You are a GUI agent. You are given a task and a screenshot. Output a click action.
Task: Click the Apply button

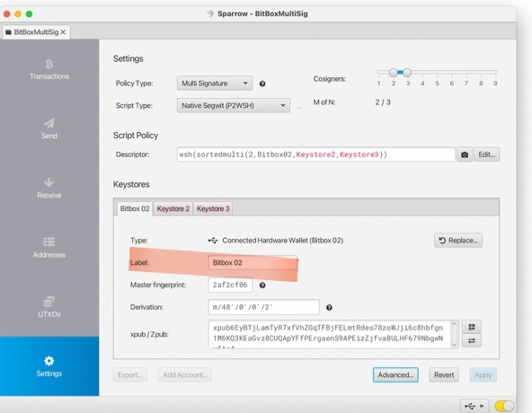pos(483,375)
